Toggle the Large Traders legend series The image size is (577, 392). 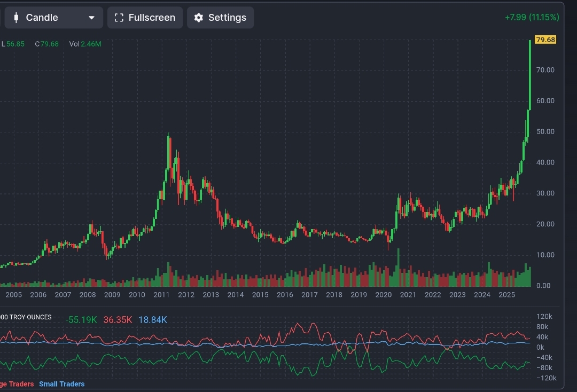[17, 384]
